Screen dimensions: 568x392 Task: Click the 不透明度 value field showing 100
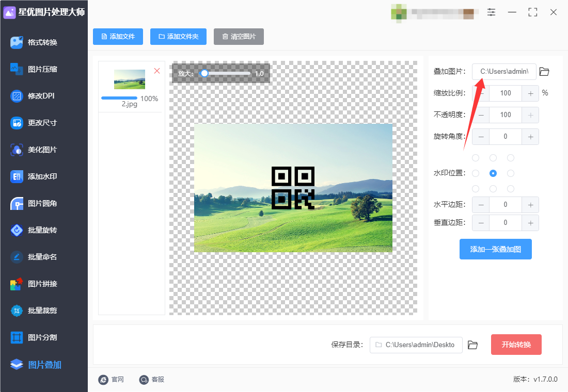point(506,115)
